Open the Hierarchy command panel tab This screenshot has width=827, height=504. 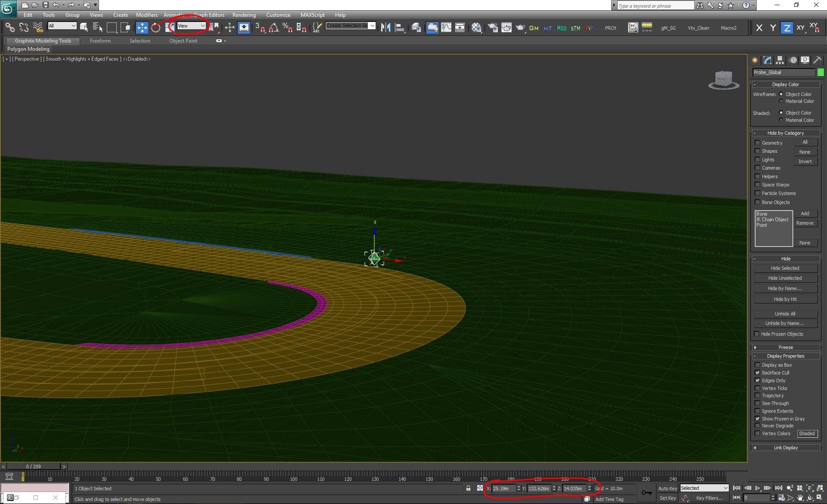780,60
